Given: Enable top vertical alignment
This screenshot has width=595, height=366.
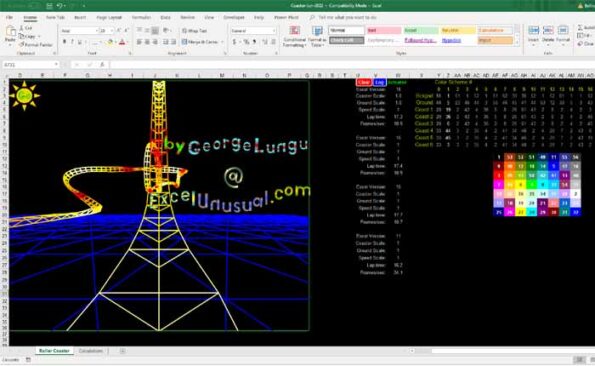Looking at the screenshot, I should click(140, 30).
